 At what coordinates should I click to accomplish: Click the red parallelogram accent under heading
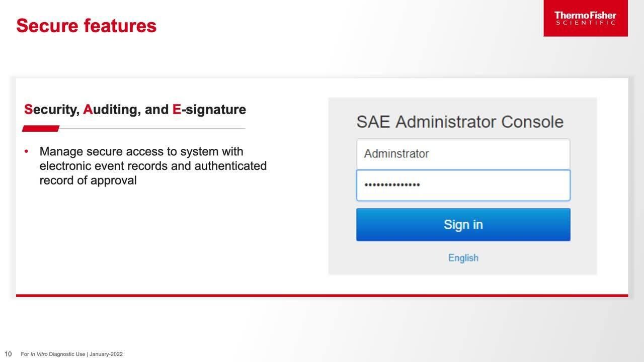[41, 129]
